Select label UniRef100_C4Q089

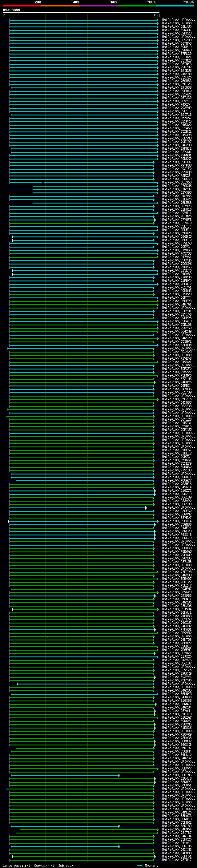click(x=177, y=274)
